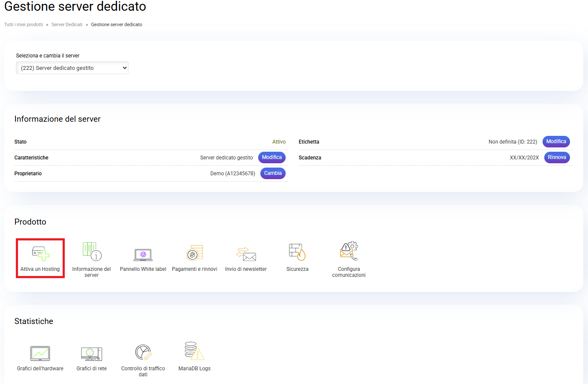Open Pagamenti e rinnovi icon
The width and height of the screenshot is (588, 384).
click(x=194, y=253)
